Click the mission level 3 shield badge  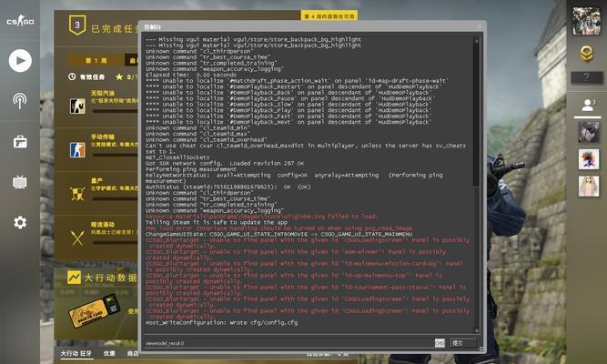[77, 25]
